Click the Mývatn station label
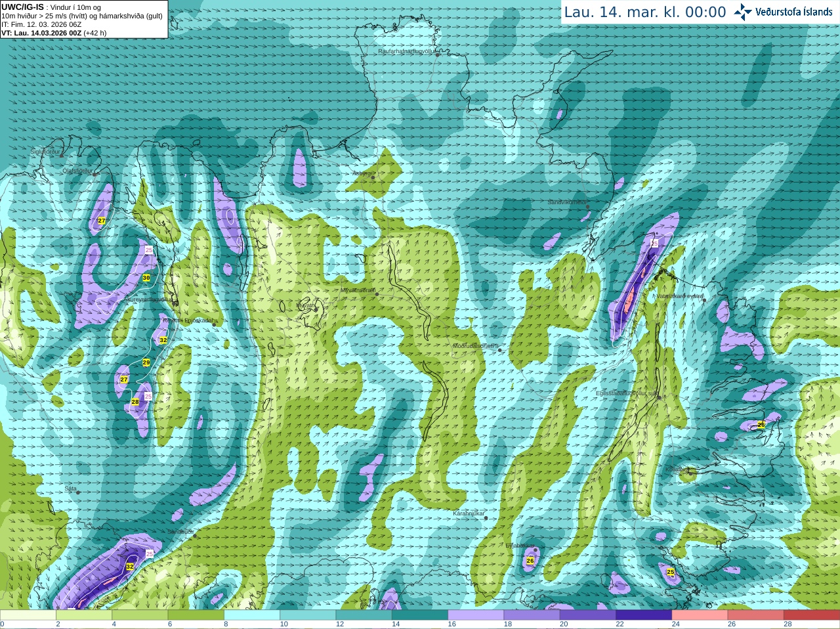 pyautogui.click(x=305, y=305)
